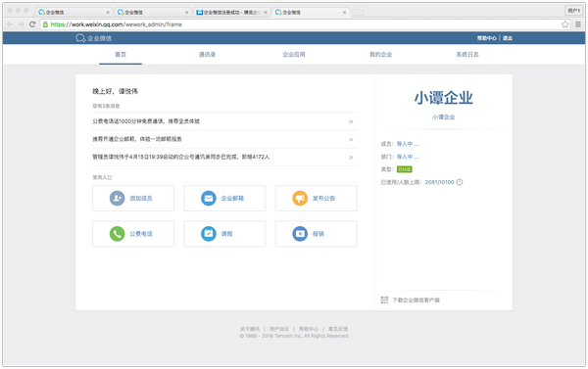Click the small blue 小谭企业 link
This screenshot has width=588, height=369.
[443, 117]
